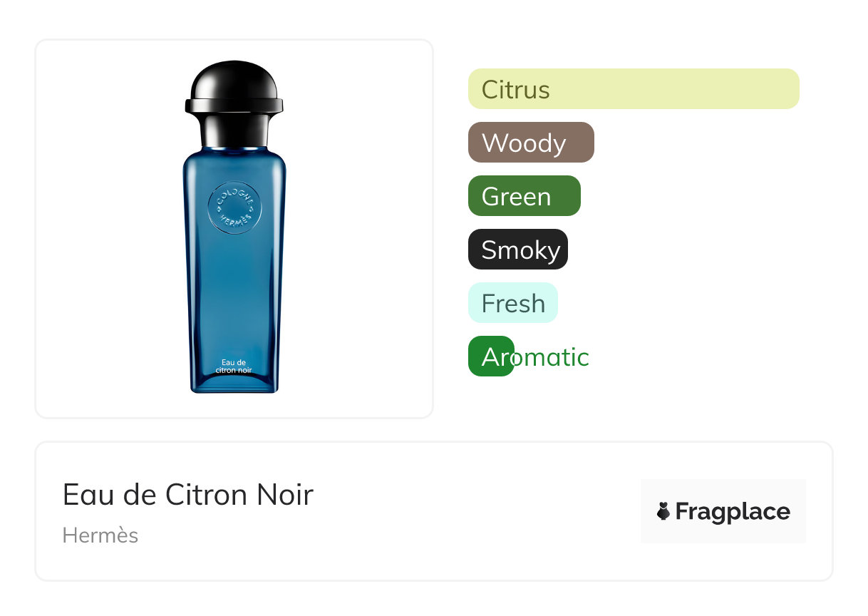The height and width of the screenshot is (616, 868).
Task: Open the Eau de Citron Noir title
Action: (x=188, y=495)
